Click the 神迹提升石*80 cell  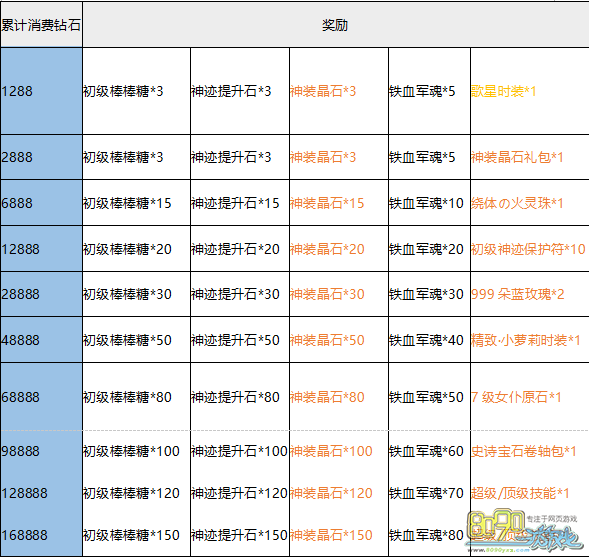pos(240,397)
